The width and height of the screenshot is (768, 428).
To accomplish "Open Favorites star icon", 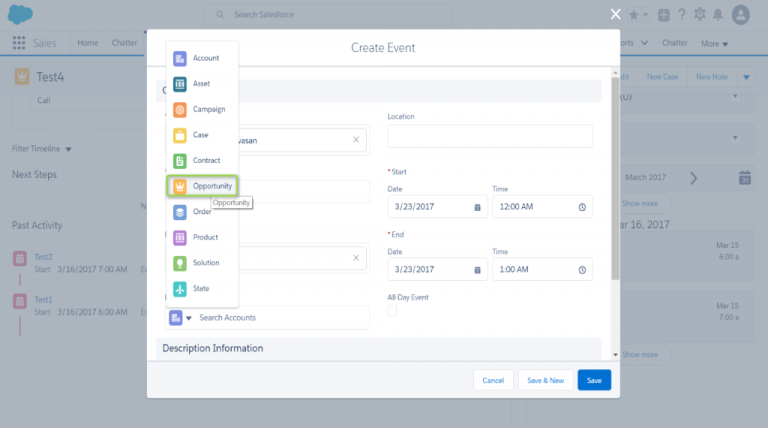I will [634, 15].
